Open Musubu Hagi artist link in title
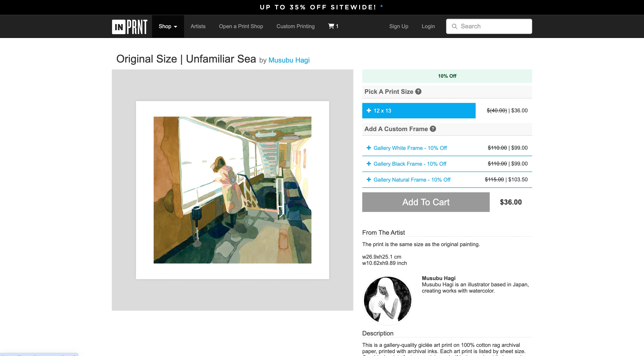This screenshot has width=644, height=356. [x=289, y=60]
